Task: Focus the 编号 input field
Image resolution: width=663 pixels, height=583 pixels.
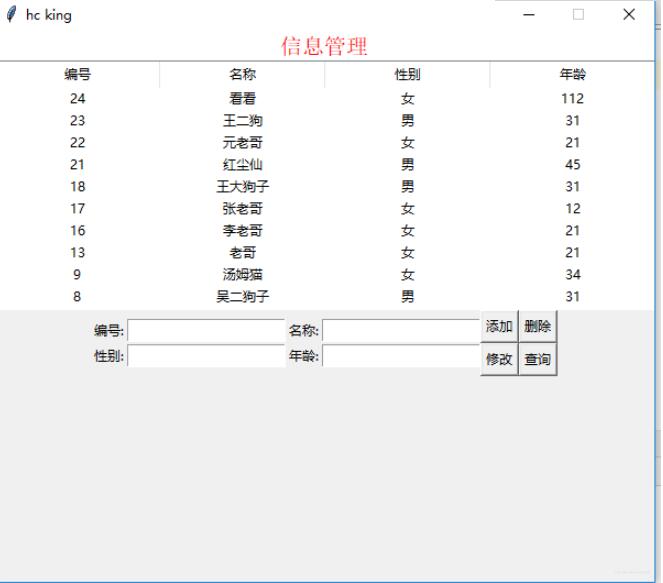Action: pyautogui.click(x=206, y=330)
